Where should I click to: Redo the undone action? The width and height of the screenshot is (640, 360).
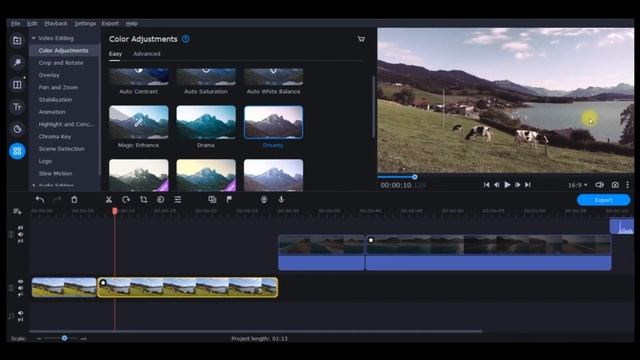pyautogui.click(x=57, y=200)
